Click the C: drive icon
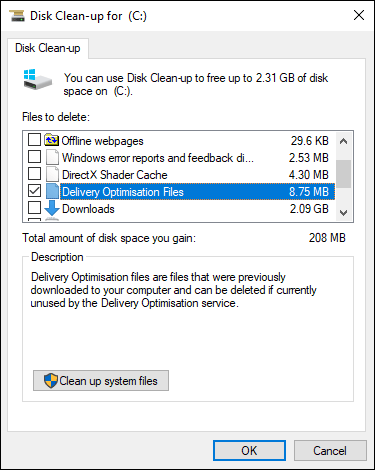Screen dimensions: 375x470 (37, 79)
